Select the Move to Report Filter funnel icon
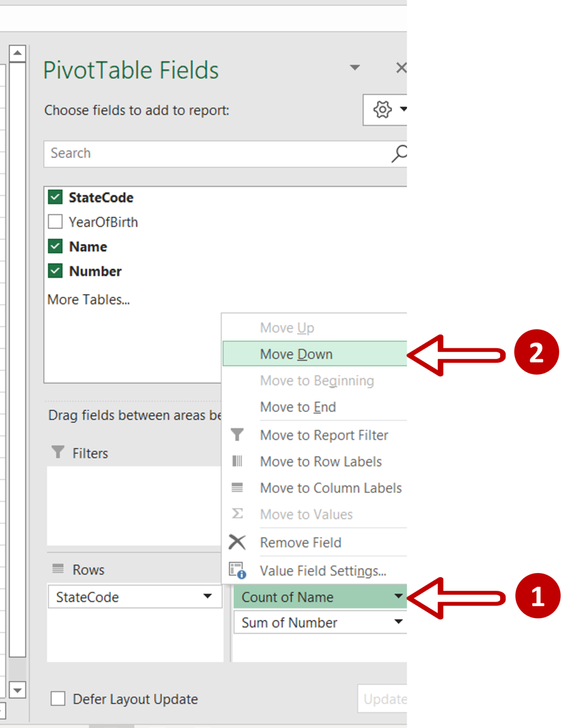Screen dimensions: 564x728 238,435
